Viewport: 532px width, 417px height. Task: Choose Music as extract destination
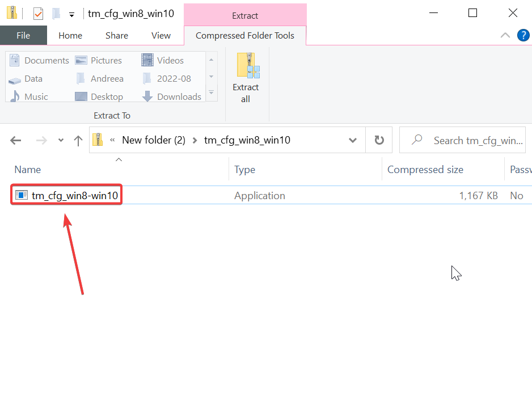[x=28, y=96]
